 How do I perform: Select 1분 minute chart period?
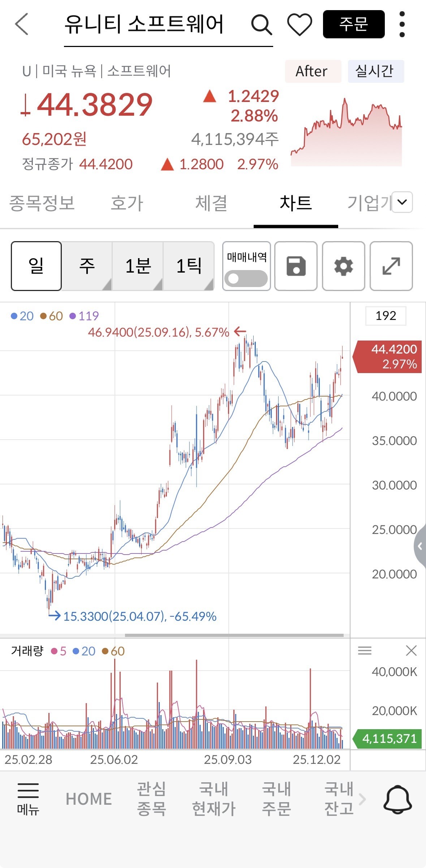pyautogui.click(x=138, y=266)
